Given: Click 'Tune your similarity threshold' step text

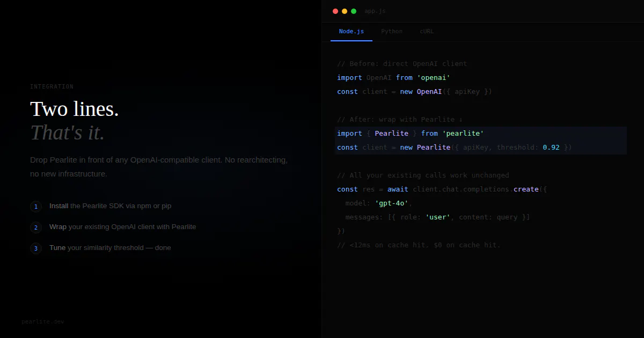Looking at the screenshot, I should click(x=110, y=247).
